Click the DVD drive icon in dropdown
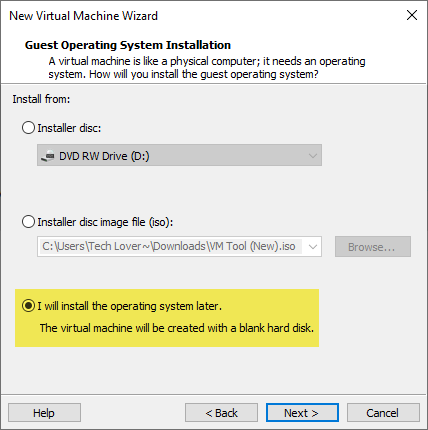 point(47,156)
